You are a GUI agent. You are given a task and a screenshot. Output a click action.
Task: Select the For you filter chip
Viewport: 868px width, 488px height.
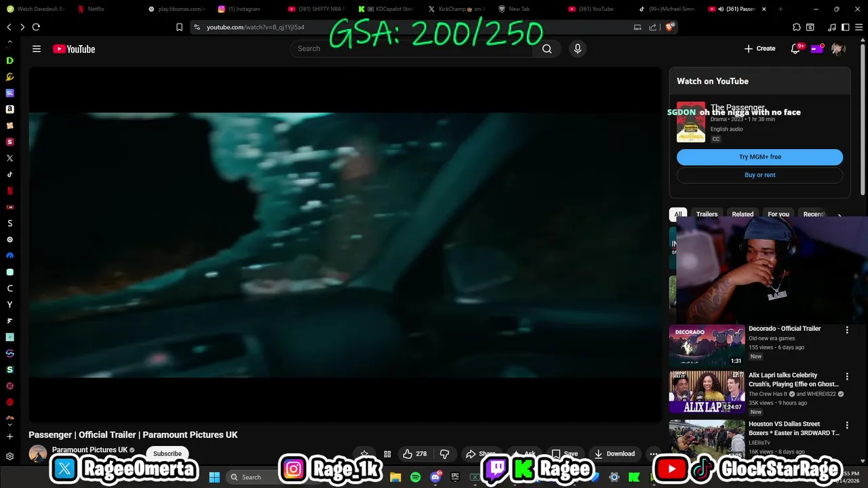tap(778, 214)
